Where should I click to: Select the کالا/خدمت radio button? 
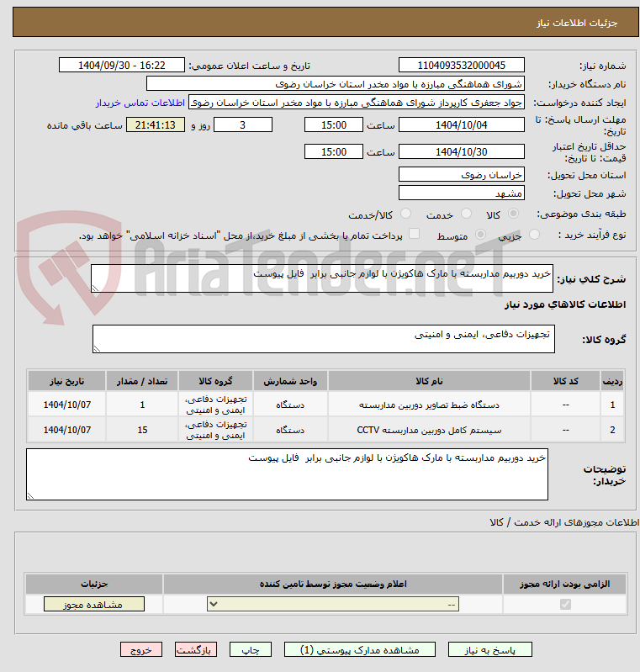tap(405, 214)
